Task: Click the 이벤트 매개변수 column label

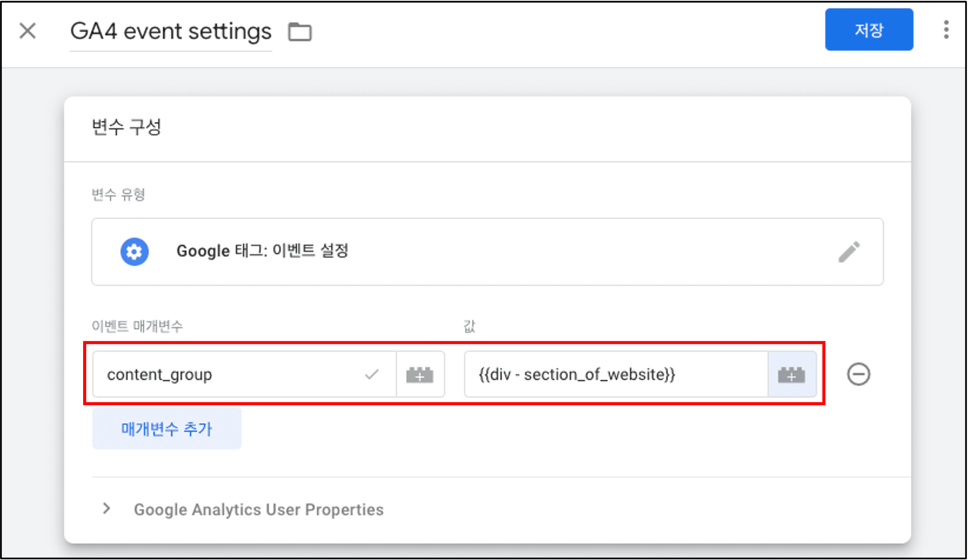Action: pyautogui.click(x=137, y=326)
